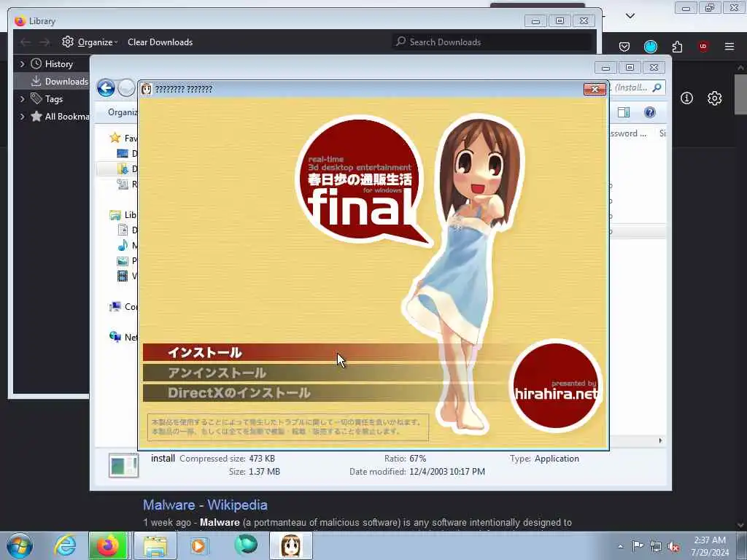Open the Firefox hamburger menu

pos(729,46)
